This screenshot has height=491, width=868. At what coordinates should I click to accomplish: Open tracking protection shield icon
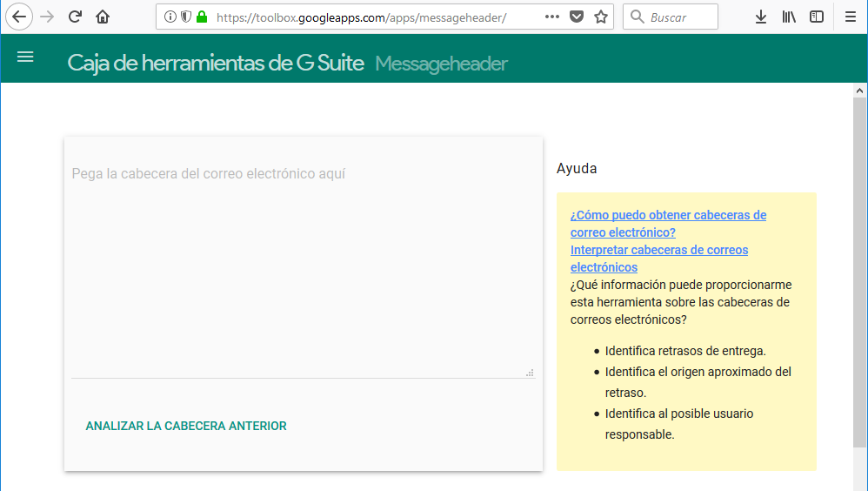(x=186, y=17)
